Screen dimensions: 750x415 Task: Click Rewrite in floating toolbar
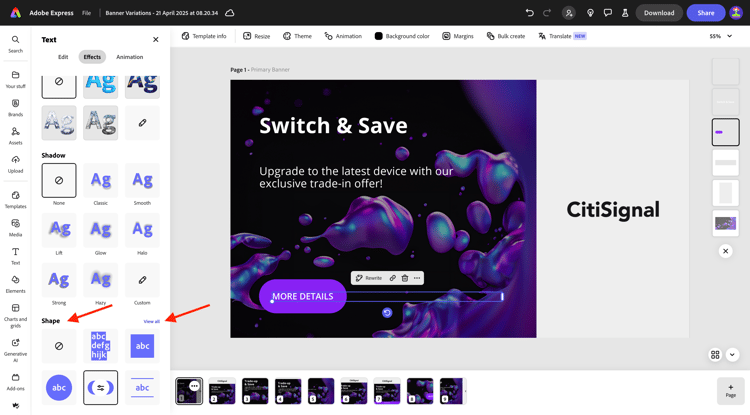coord(368,278)
